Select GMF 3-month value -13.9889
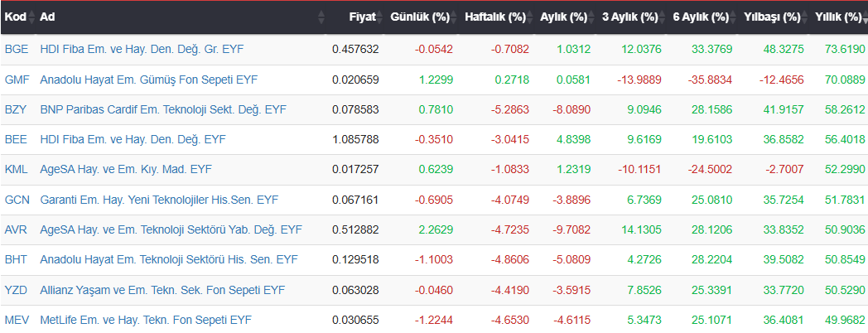This screenshot has height=333, width=868. (x=639, y=80)
